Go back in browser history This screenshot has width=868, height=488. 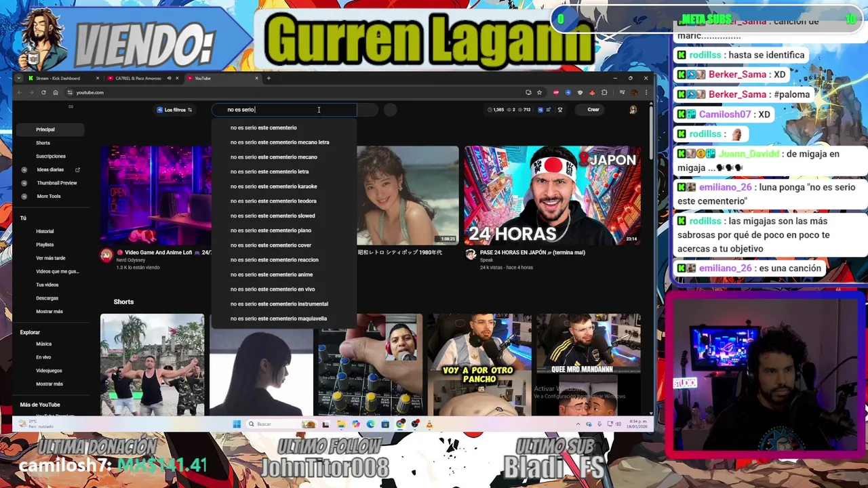(20, 92)
